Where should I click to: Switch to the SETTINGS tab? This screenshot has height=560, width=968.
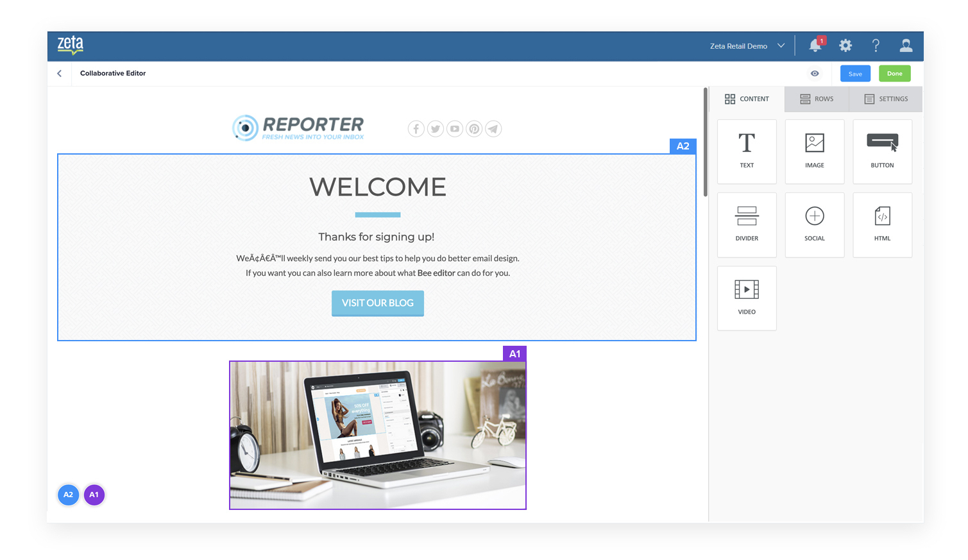point(885,99)
